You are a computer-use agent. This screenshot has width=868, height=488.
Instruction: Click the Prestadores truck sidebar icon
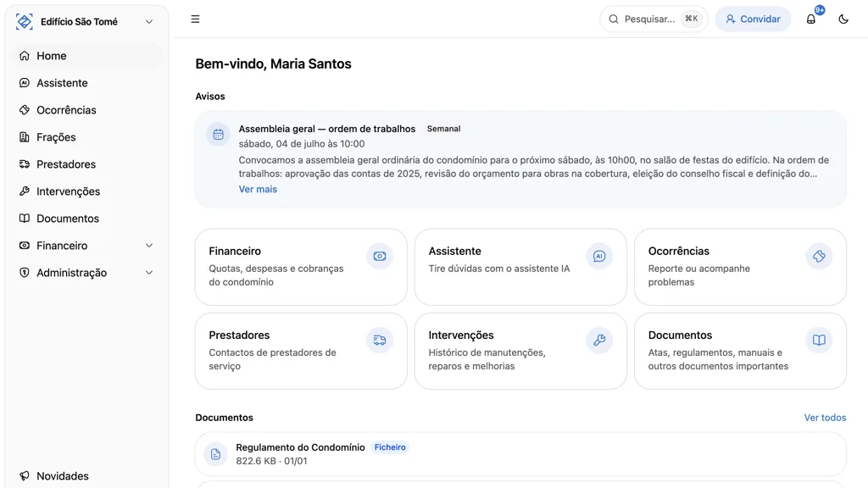point(25,164)
